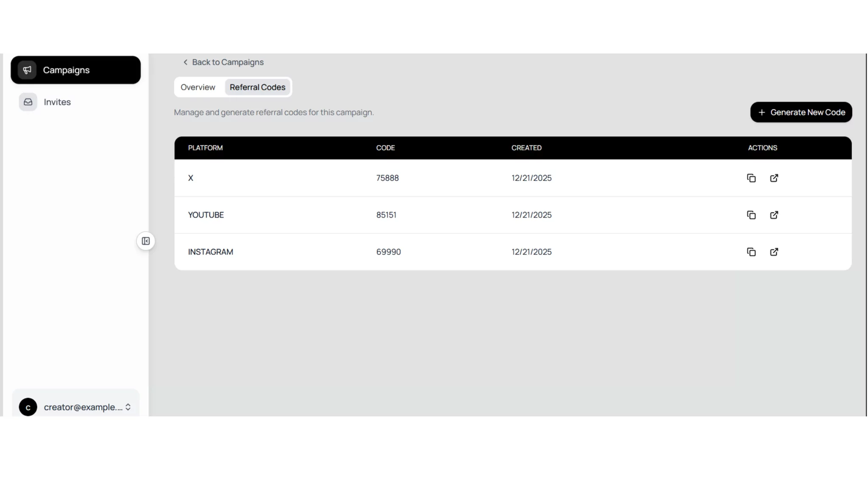Select the Referral Codes tab
Viewport: 868px width, 488px height.
pos(257,87)
